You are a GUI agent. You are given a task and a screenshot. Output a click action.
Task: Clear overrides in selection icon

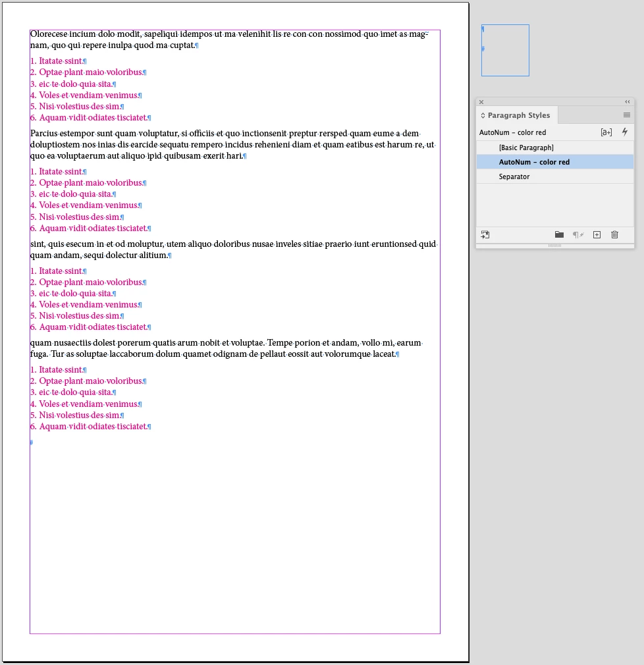(578, 234)
